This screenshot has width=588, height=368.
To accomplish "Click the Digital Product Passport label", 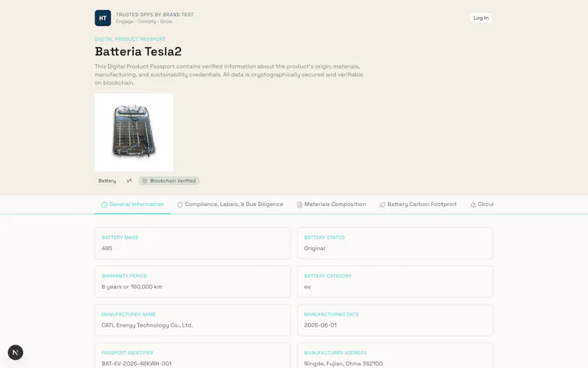I will (130, 39).
